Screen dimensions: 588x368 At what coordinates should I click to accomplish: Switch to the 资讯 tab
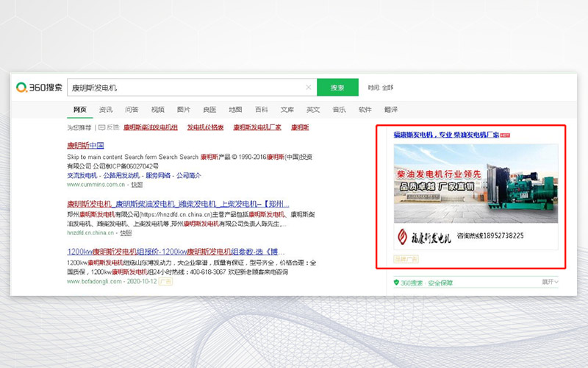106,110
